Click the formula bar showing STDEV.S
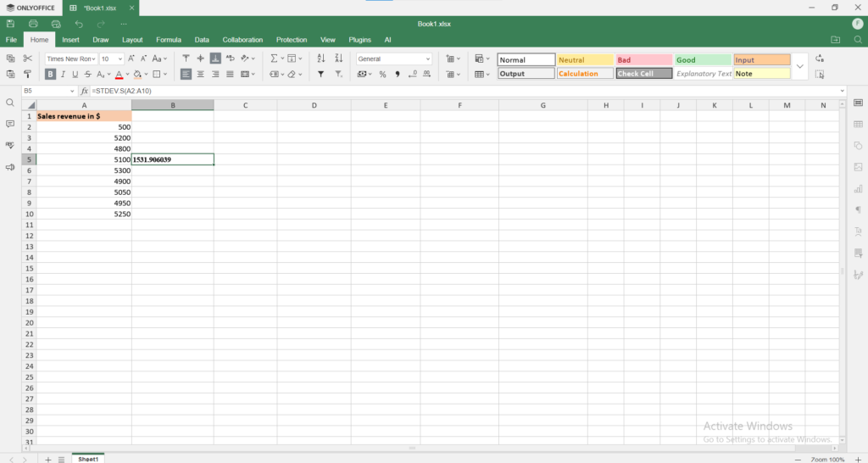The width and height of the screenshot is (868, 463). [x=464, y=91]
